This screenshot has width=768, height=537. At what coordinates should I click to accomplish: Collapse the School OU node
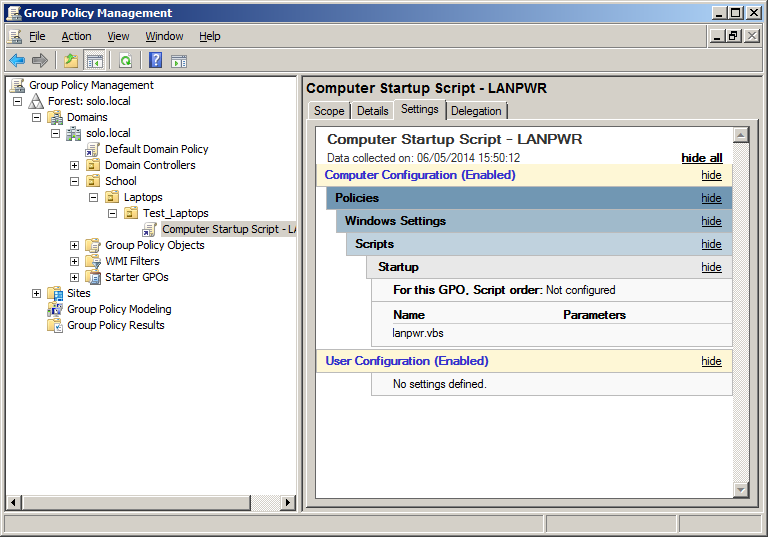pos(74,182)
